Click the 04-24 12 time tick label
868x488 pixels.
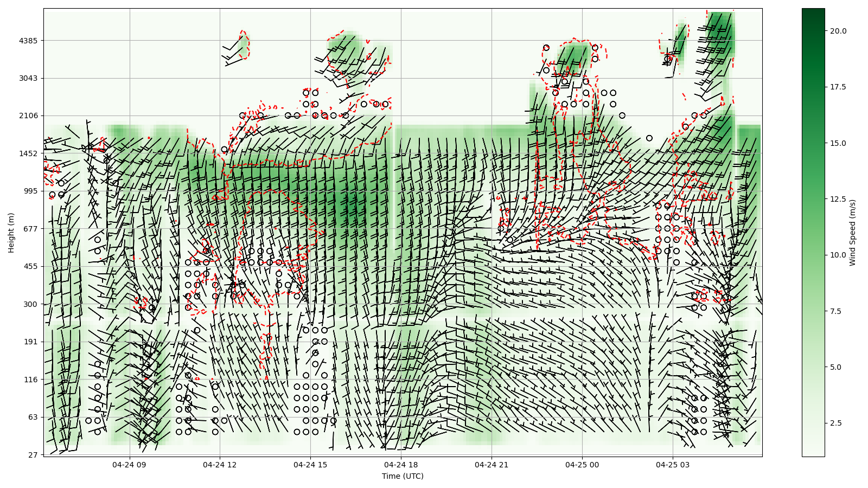[x=220, y=465]
